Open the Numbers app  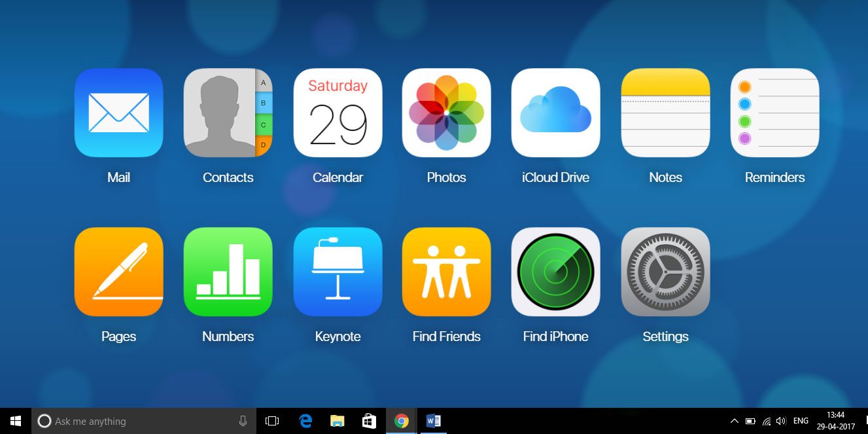point(228,272)
